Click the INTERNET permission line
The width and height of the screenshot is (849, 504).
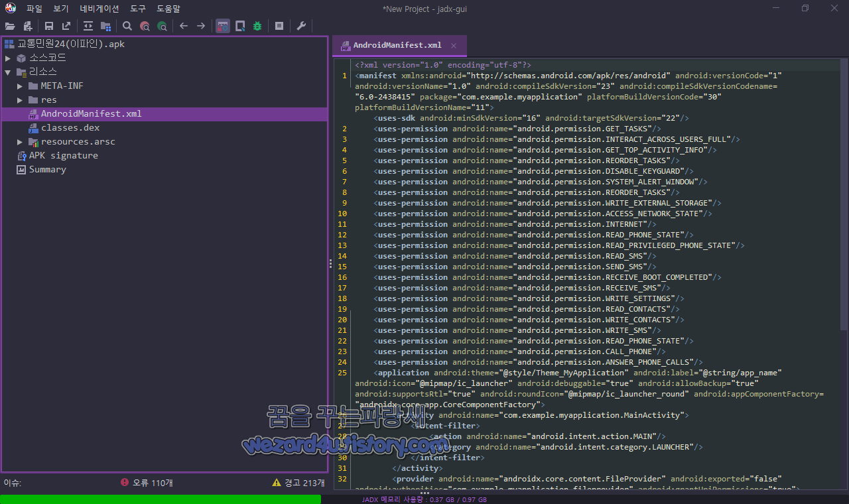[x=515, y=224]
